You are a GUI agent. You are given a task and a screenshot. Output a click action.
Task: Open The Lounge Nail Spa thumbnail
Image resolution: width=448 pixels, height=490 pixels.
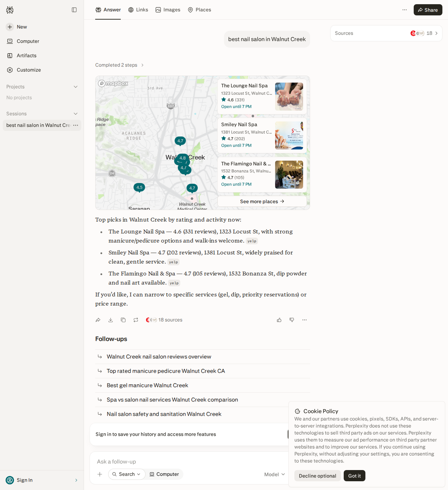point(289,97)
